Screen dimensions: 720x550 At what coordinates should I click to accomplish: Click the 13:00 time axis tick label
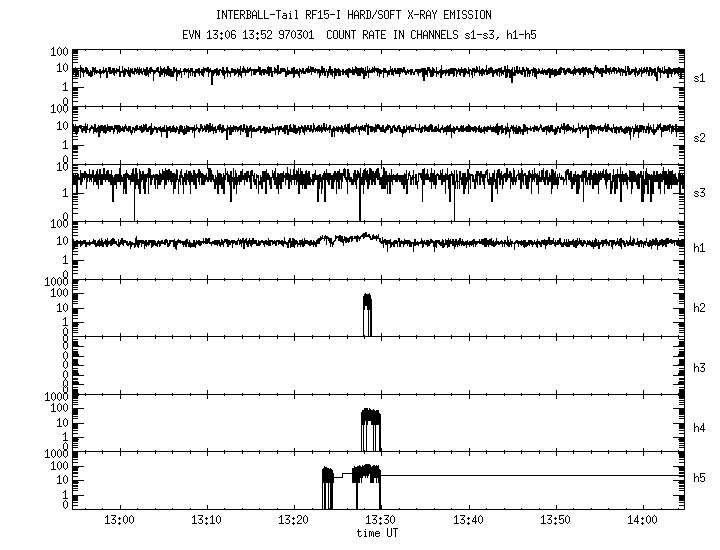tap(119, 521)
